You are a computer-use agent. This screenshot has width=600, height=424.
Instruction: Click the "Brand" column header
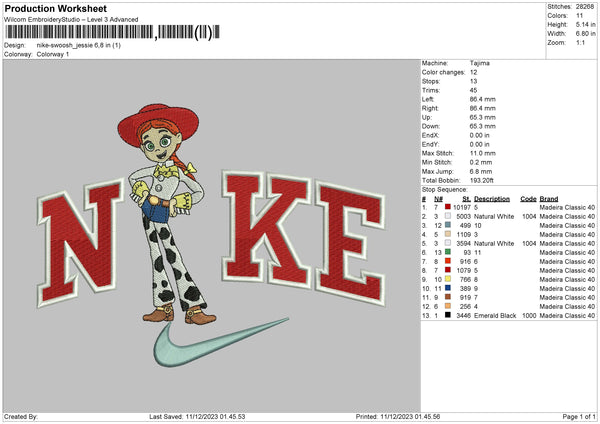click(549, 199)
